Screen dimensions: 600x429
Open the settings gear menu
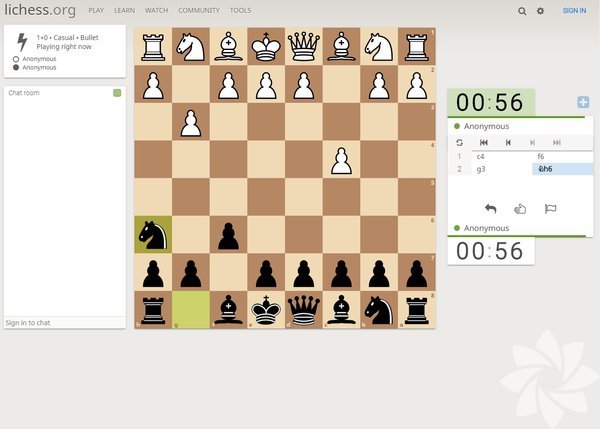click(541, 10)
